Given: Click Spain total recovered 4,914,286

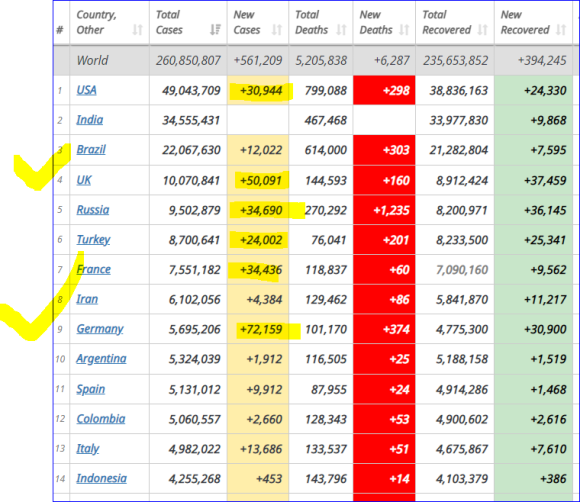Looking at the screenshot, I should [x=462, y=390].
